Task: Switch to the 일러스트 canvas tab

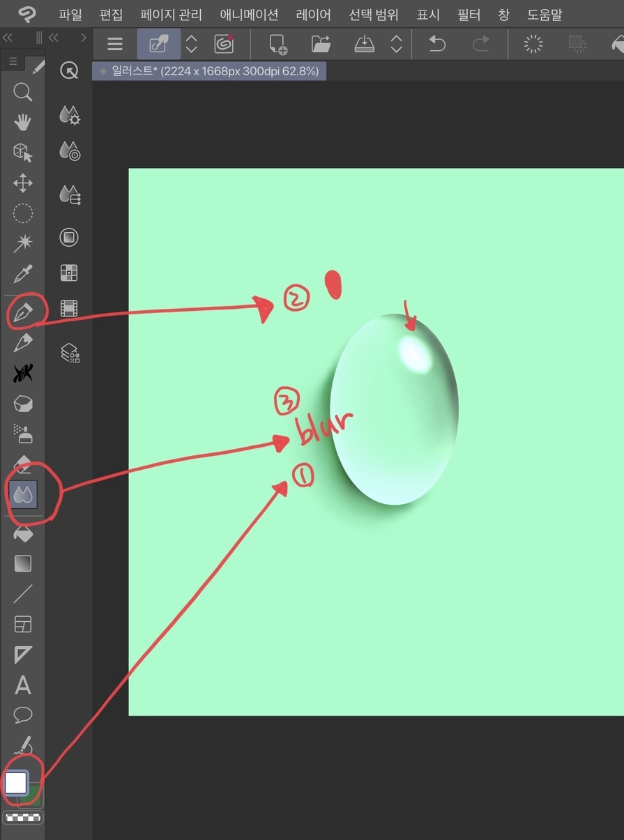Action: (x=209, y=71)
